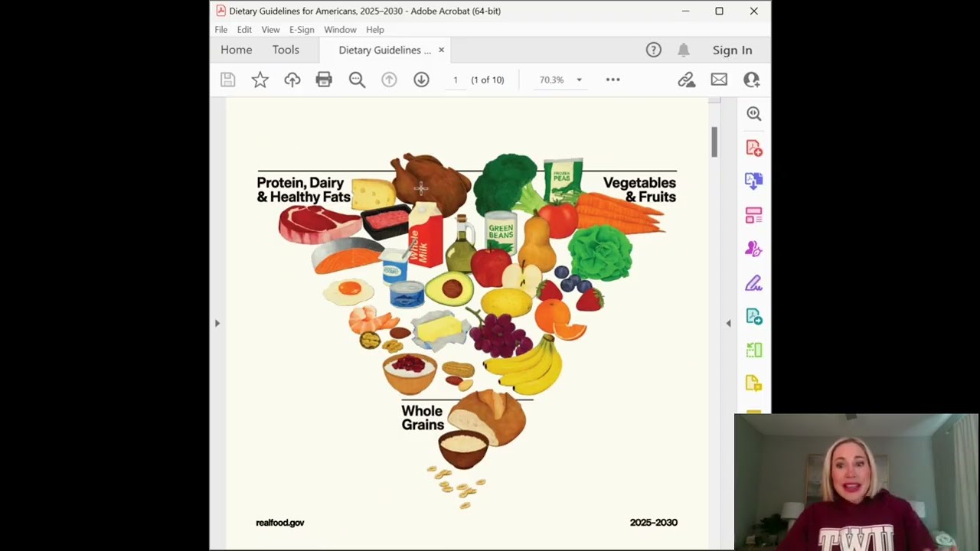980x551 pixels.
Task: Open the more tools ellipsis menu
Action: (612, 80)
